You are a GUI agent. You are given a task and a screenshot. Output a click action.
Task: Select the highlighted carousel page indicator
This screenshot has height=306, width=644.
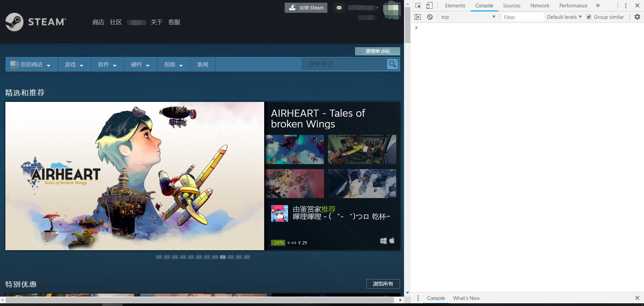tap(223, 257)
